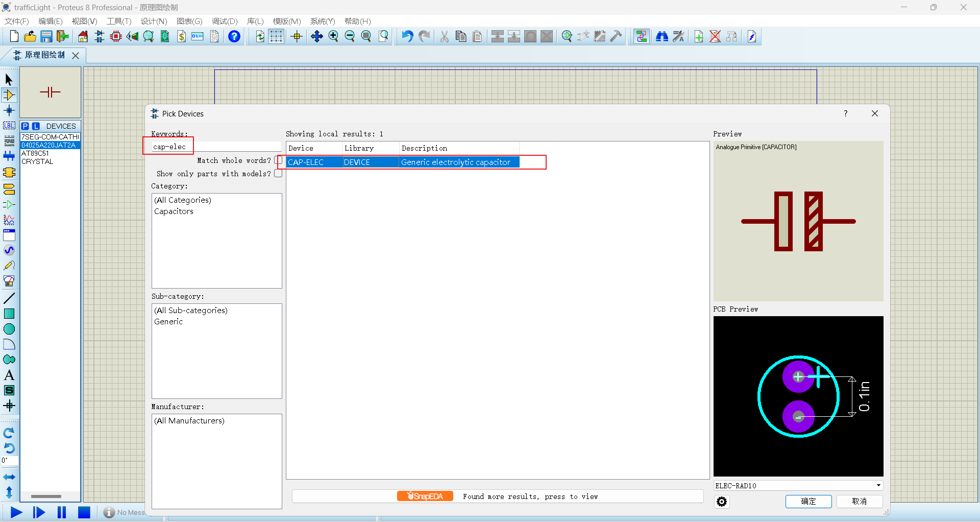Select Capacitors category
Viewport: 980px width, 522px height.
[174, 211]
